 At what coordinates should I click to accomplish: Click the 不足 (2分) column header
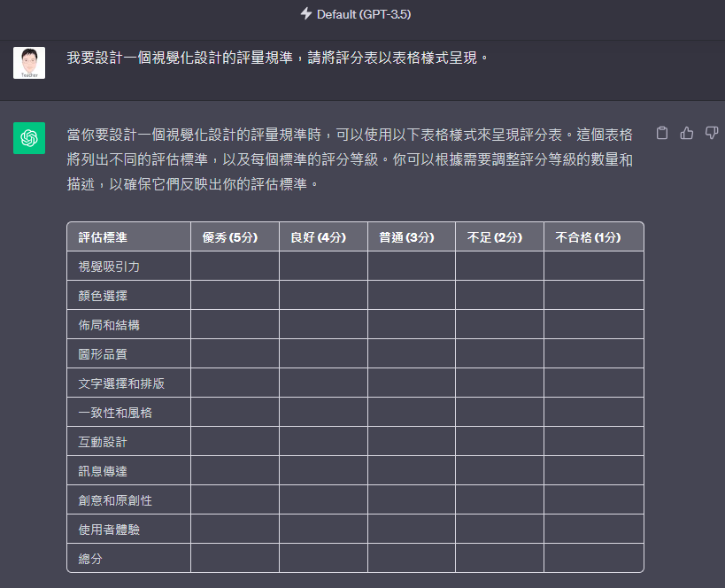495,237
